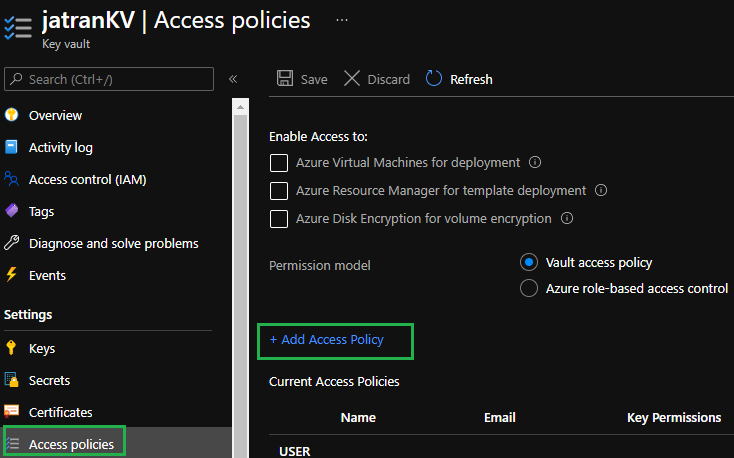Click the Enable Access to: label

click(318, 136)
